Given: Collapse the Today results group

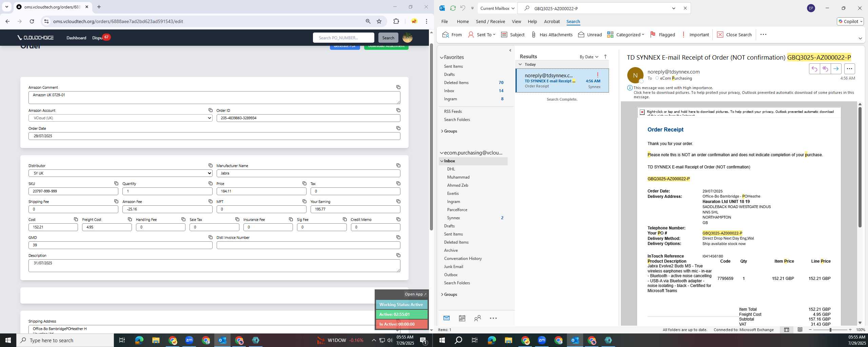Looking at the screenshot, I should click(520, 64).
